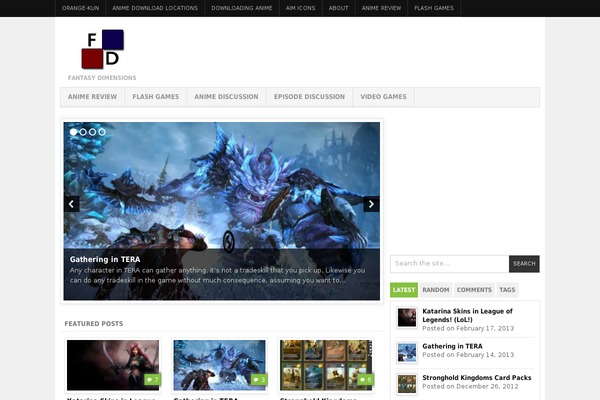Open About page in top menu
The image size is (600, 400).
(x=339, y=8)
